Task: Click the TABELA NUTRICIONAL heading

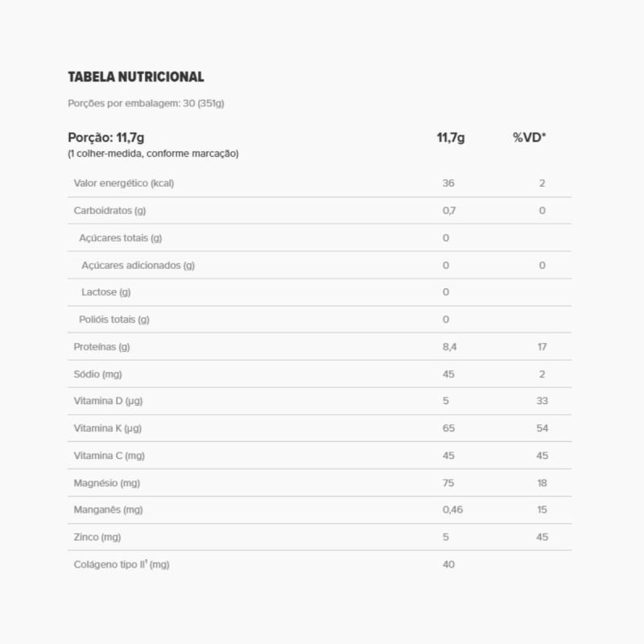Action: click(x=136, y=77)
